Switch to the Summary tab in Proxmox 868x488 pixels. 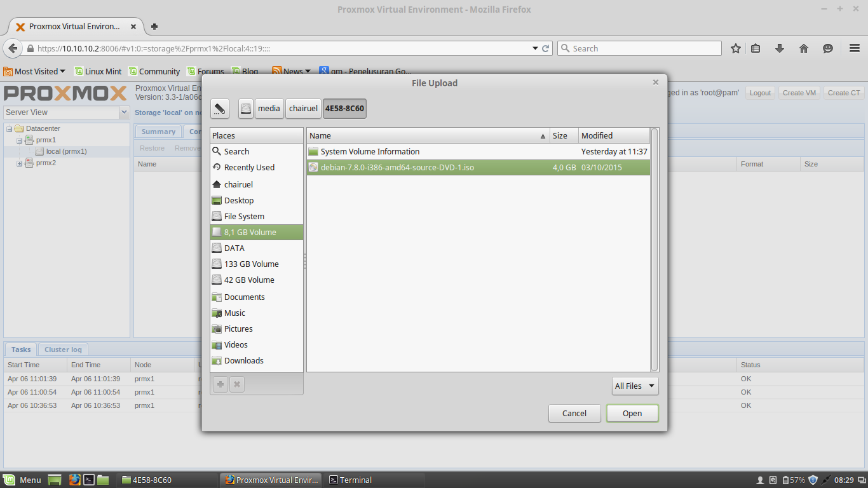(x=158, y=132)
